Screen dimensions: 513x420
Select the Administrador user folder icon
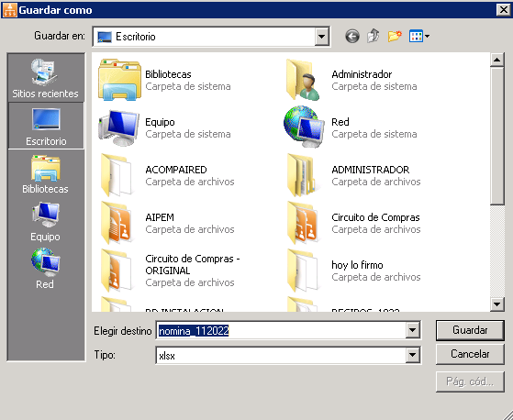[x=303, y=80]
